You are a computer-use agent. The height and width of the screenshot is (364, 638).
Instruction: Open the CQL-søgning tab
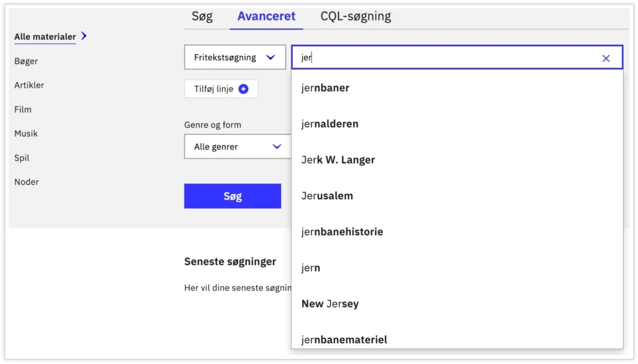pyautogui.click(x=356, y=17)
